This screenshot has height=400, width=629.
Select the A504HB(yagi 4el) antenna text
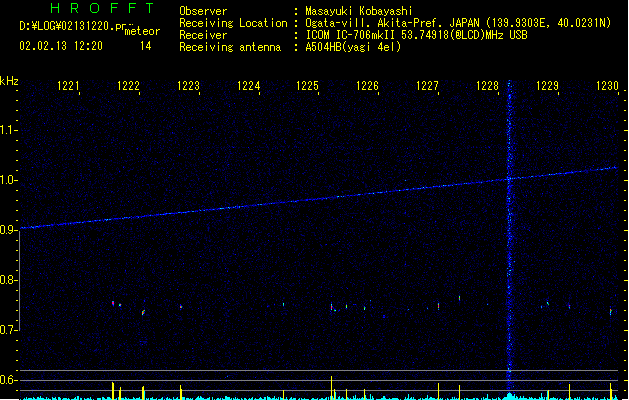(x=353, y=47)
